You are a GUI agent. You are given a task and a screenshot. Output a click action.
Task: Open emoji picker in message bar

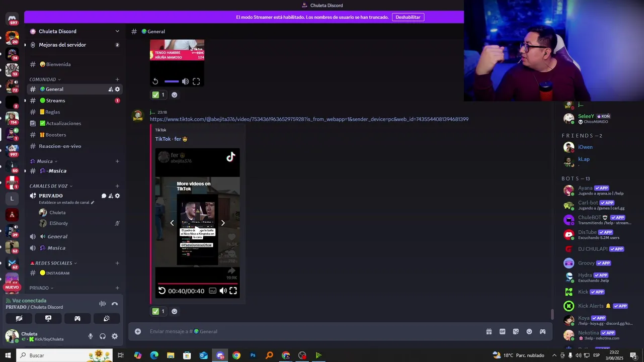529,331
